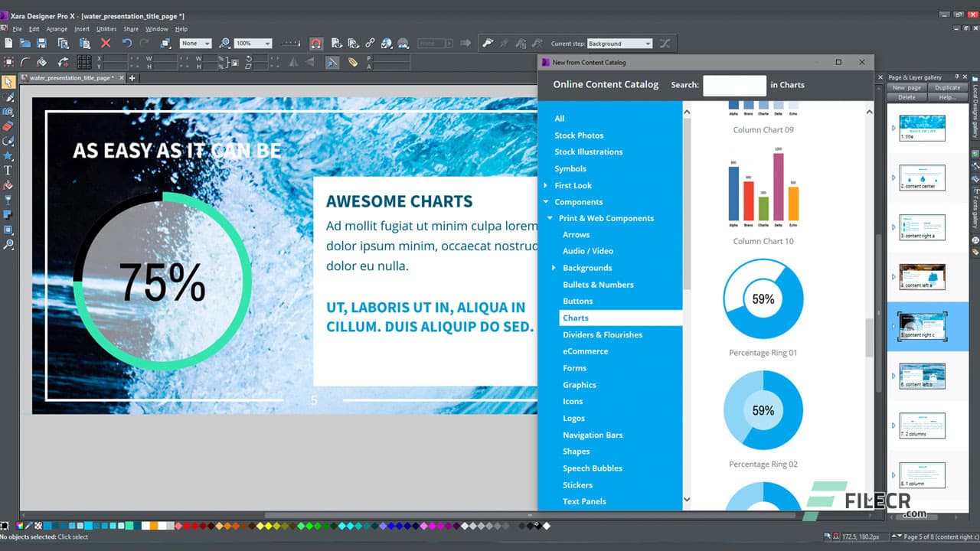Pick the Zoom tool at the toolbox bottom
This screenshot has width=980, height=551.
pos(9,245)
